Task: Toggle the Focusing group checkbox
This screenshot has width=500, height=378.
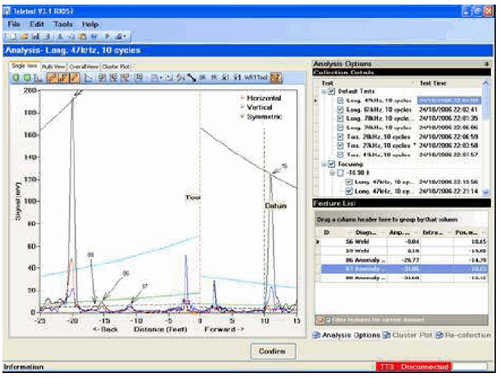Action: (331, 164)
